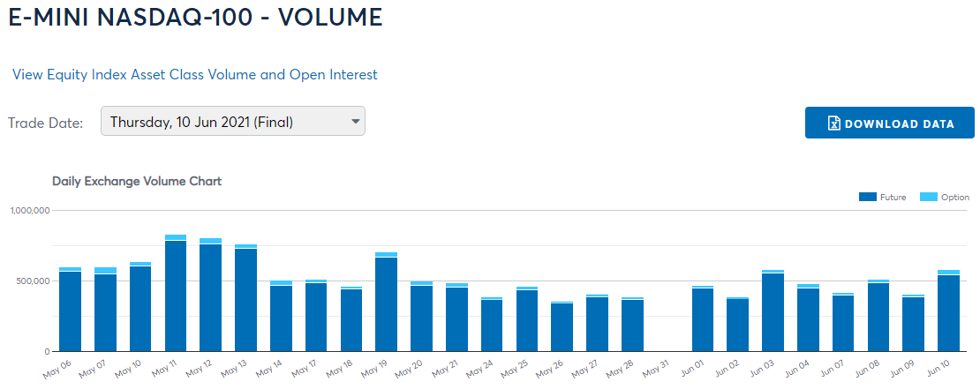
Task: Click the May 06 Future volume bar
Action: [70, 311]
